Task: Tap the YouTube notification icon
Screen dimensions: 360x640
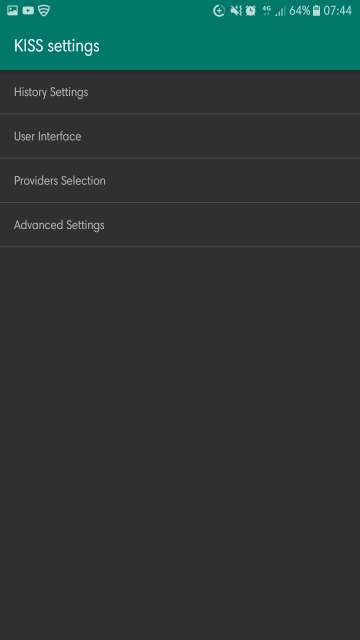Action: click(x=28, y=11)
